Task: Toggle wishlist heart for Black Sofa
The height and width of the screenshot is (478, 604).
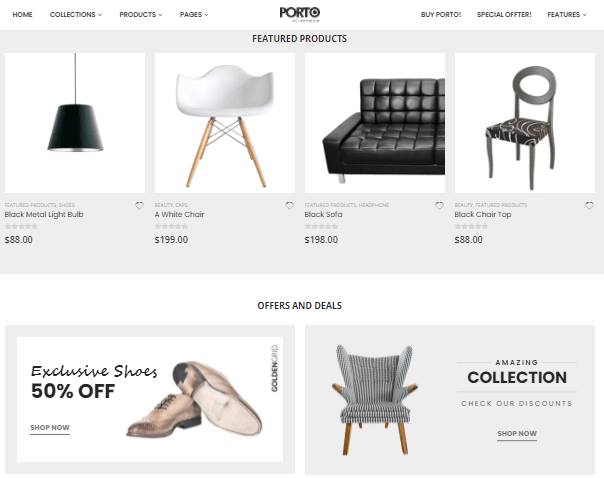Action: [x=439, y=206]
